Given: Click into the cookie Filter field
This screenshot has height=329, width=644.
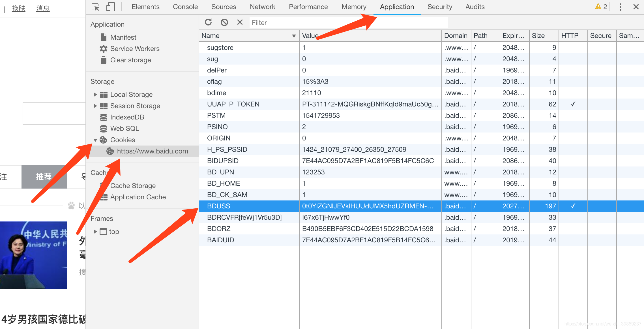Looking at the screenshot, I should tap(348, 23).
